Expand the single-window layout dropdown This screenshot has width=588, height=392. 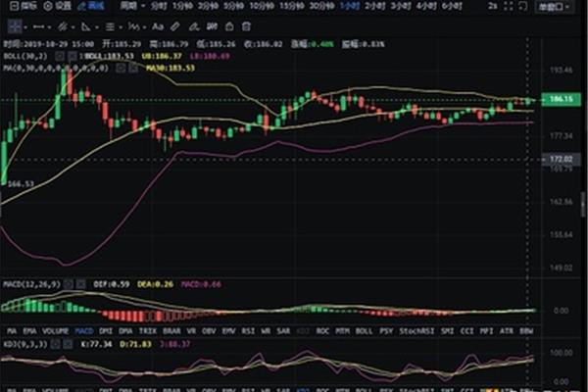554,7
